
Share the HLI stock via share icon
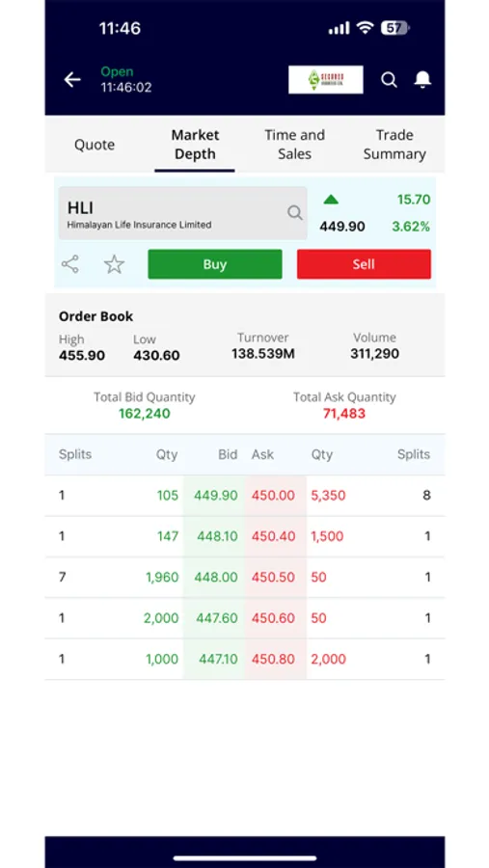click(x=69, y=264)
